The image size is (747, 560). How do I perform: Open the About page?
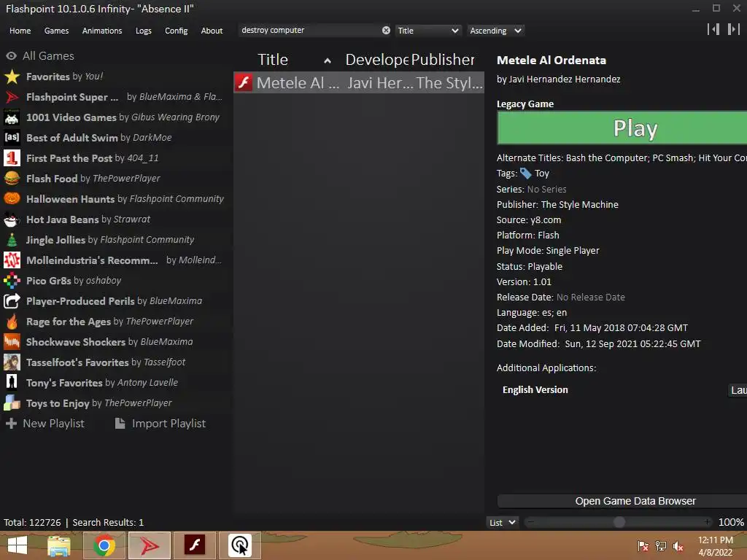[x=212, y=31]
